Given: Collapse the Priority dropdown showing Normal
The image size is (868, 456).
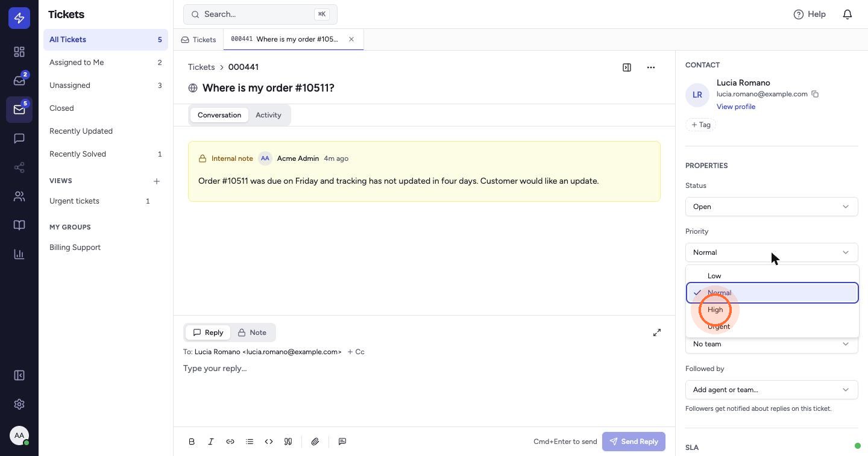Looking at the screenshot, I should pyautogui.click(x=772, y=252).
